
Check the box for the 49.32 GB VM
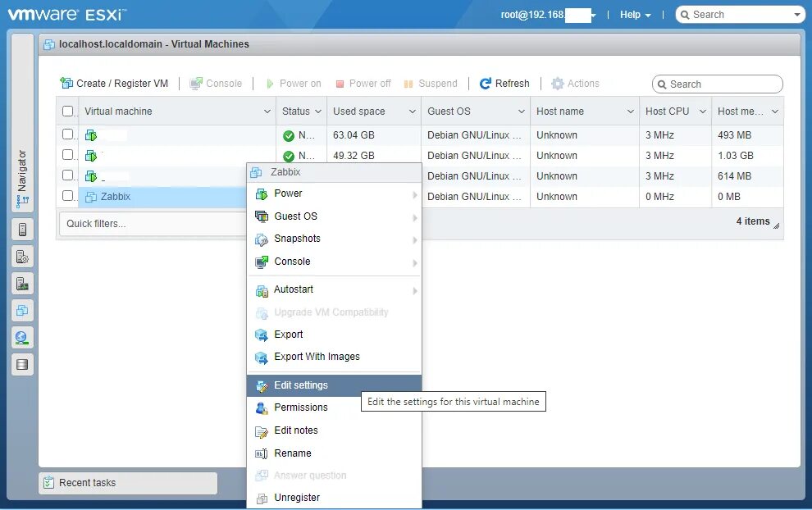(x=68, y=154)
